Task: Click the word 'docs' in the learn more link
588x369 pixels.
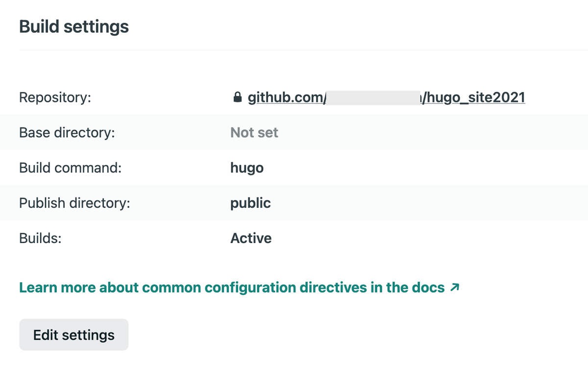Action: pos(428,288)
